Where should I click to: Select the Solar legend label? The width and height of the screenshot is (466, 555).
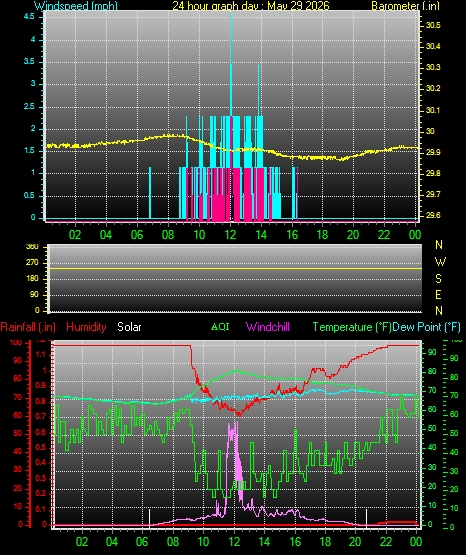(129, 327)
